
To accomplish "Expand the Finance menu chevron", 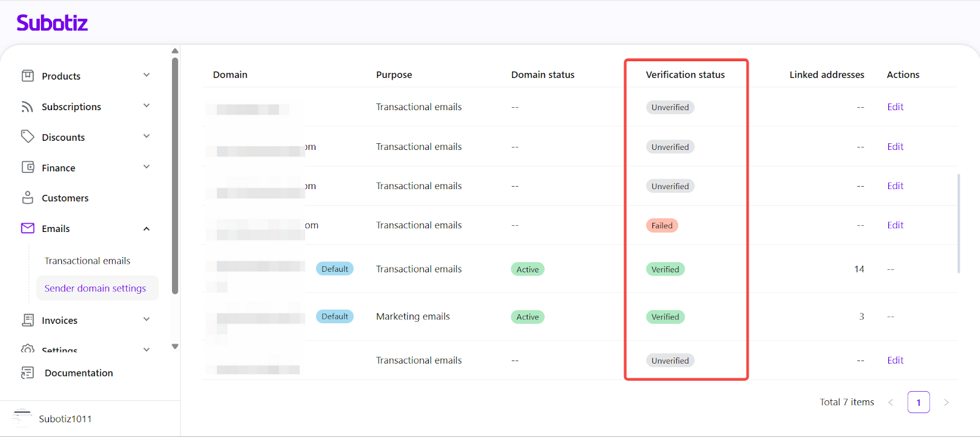I will 146,167.
